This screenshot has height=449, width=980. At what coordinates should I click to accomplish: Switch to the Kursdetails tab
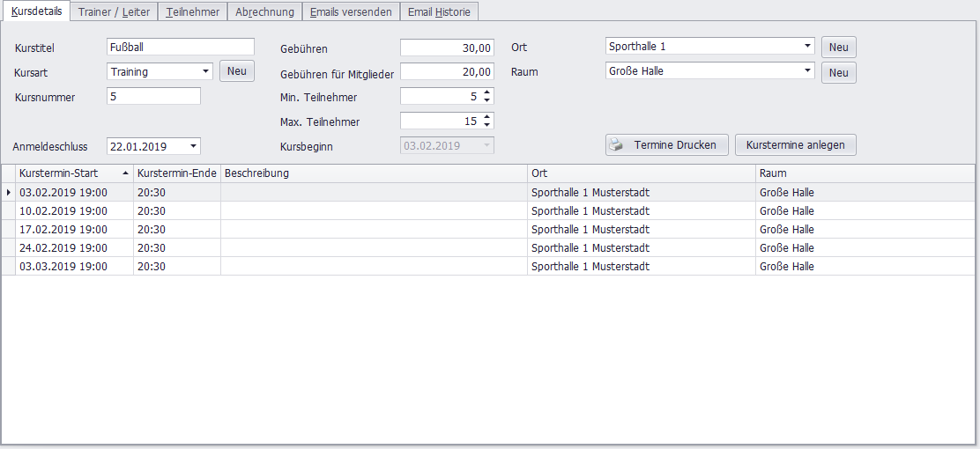(x=36, y=11)
